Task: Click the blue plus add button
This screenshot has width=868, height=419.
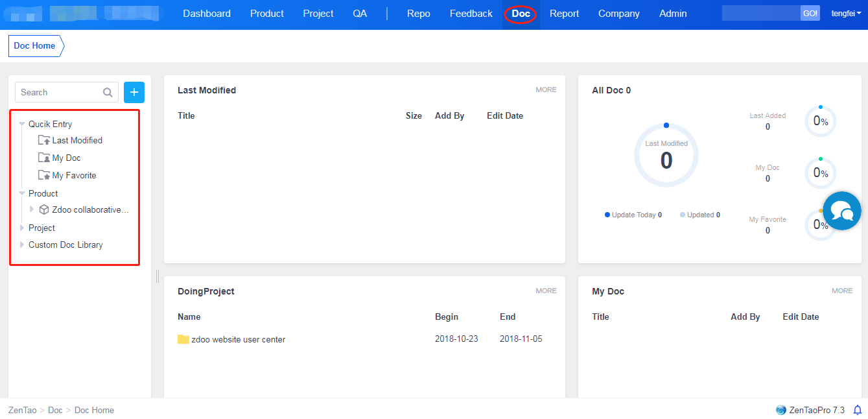Action: 134,92
